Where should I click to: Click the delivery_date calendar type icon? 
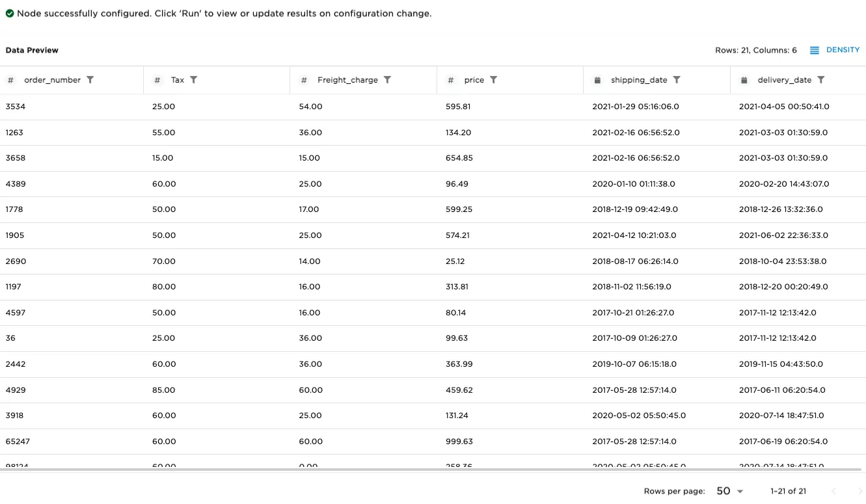pos(744,80)
